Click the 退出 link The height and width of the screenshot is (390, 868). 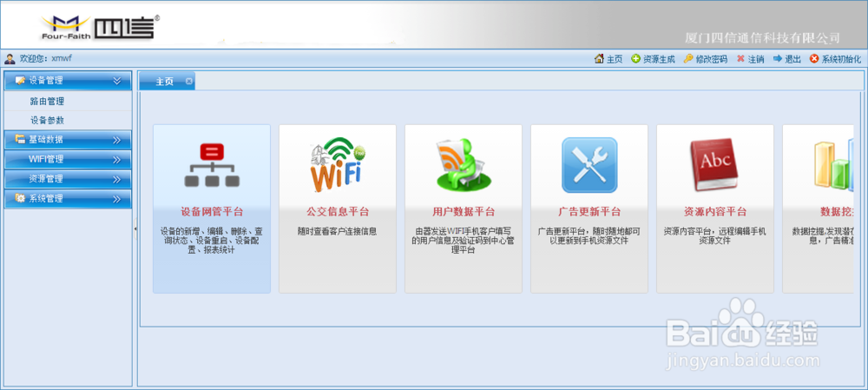point(792,59)
